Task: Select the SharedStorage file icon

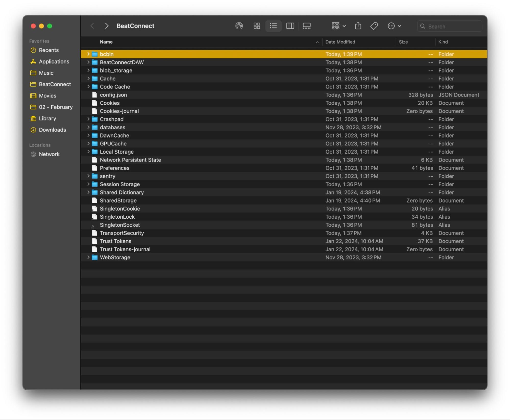Action: pyautogui.click(x=95, y=201)
